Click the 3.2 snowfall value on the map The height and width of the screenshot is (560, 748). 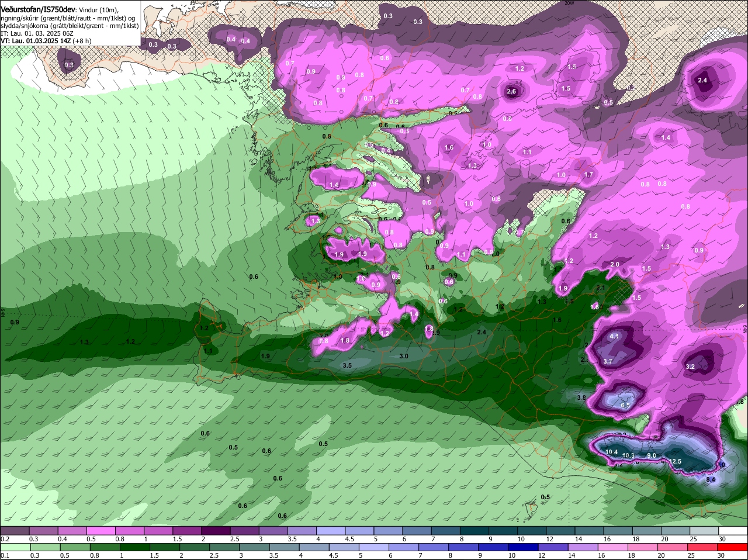[x=690, y=367]
